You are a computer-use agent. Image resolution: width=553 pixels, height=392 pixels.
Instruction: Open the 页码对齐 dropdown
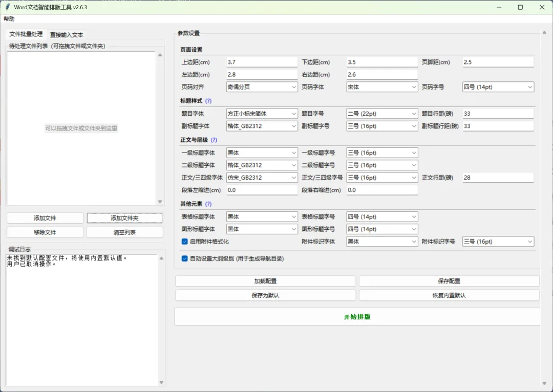[262, 87]
